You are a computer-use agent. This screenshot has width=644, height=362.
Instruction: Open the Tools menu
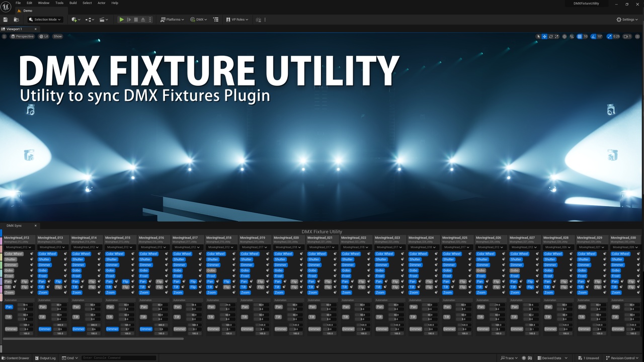(x=59, y=3)
